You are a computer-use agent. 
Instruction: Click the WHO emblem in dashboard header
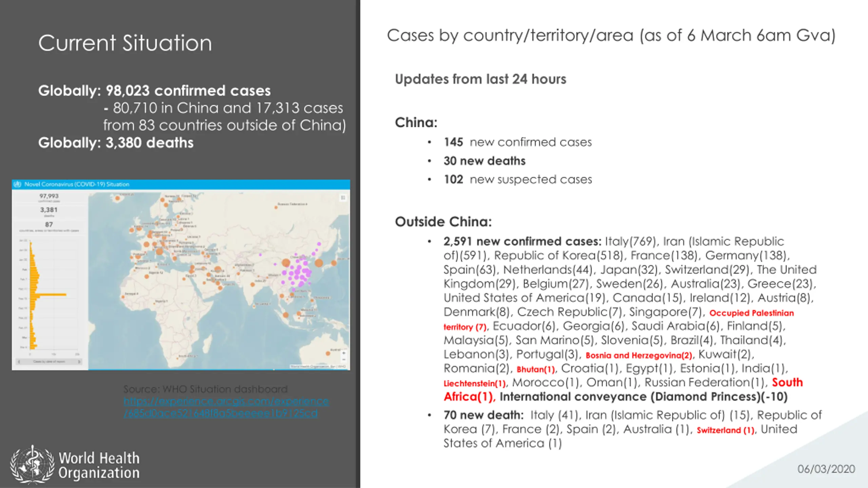click(x=18, y=184)
